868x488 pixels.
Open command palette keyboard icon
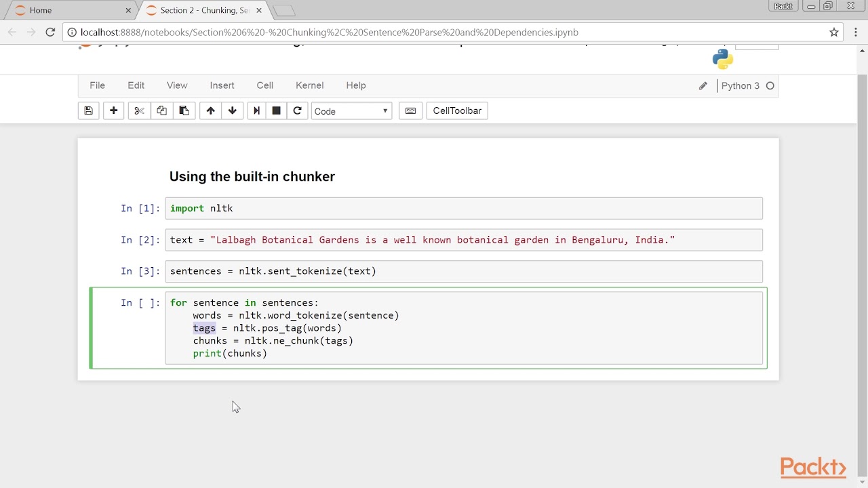click(410, 110)
